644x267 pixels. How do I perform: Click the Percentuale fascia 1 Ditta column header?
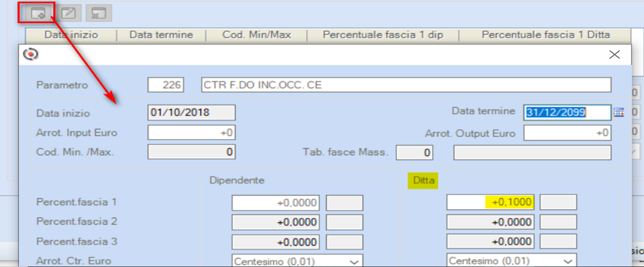(x=545, y=35)
